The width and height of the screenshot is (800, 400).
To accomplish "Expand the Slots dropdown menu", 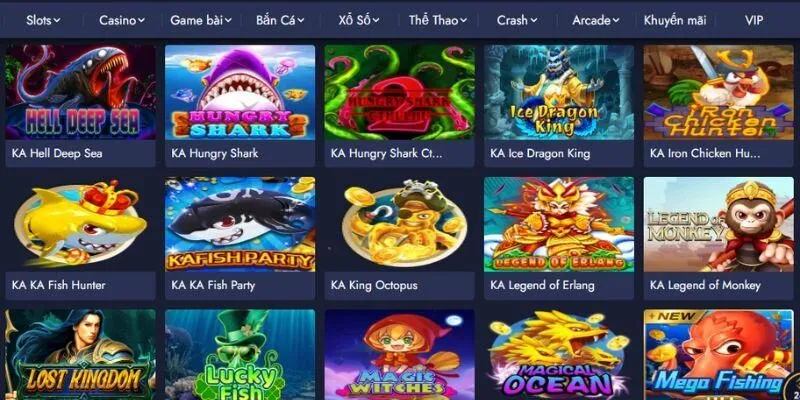I will click(x=43, y=20).
